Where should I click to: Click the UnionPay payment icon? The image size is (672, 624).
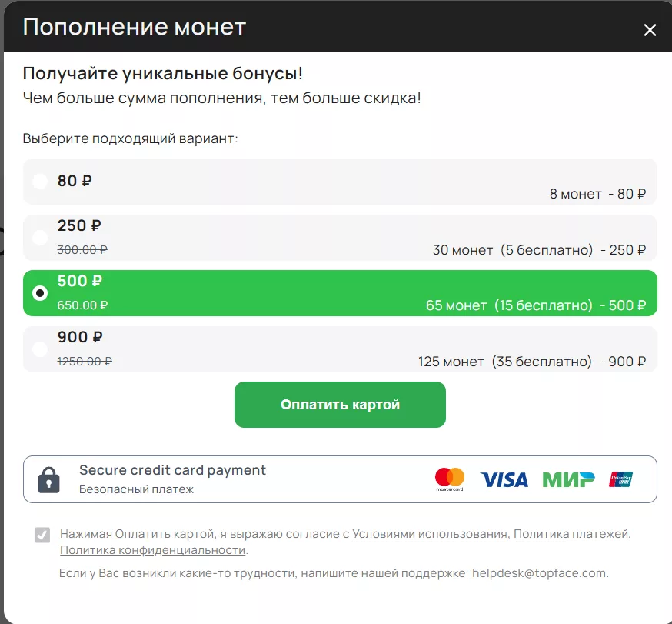click(620, 479)
